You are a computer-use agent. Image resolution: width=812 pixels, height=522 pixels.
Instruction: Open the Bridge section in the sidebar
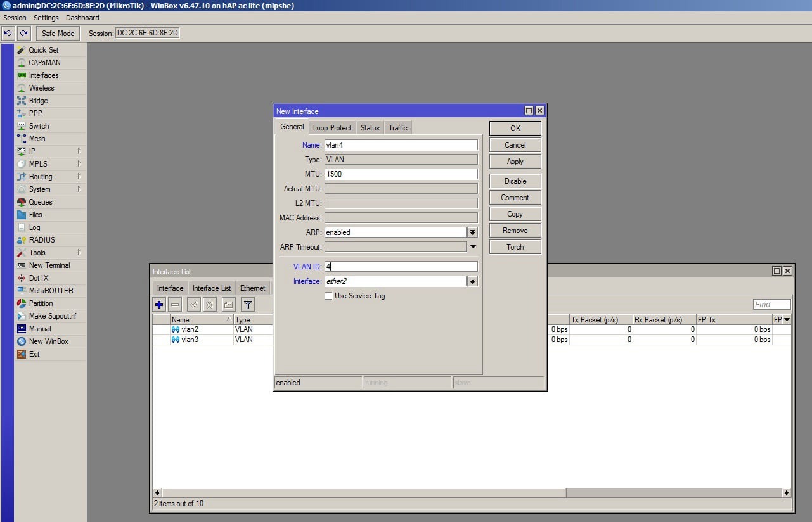click(x=38, y=101)
